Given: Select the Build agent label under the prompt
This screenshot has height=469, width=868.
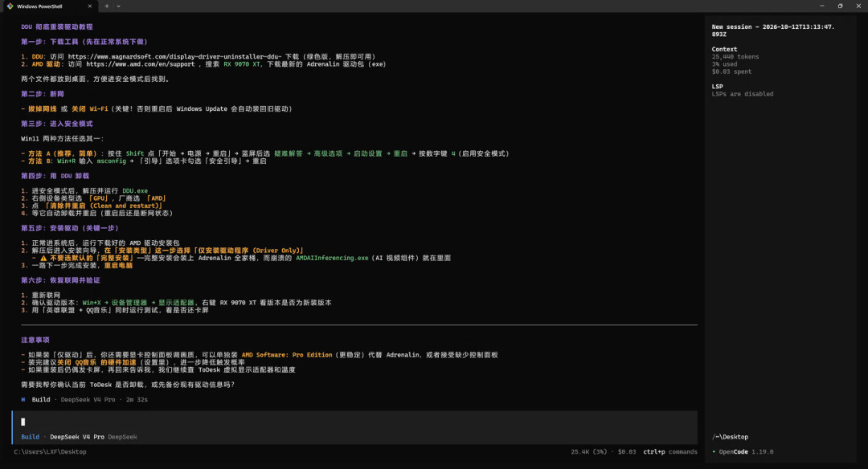Looking at the screenshot, I should click(x=30, y=437).
